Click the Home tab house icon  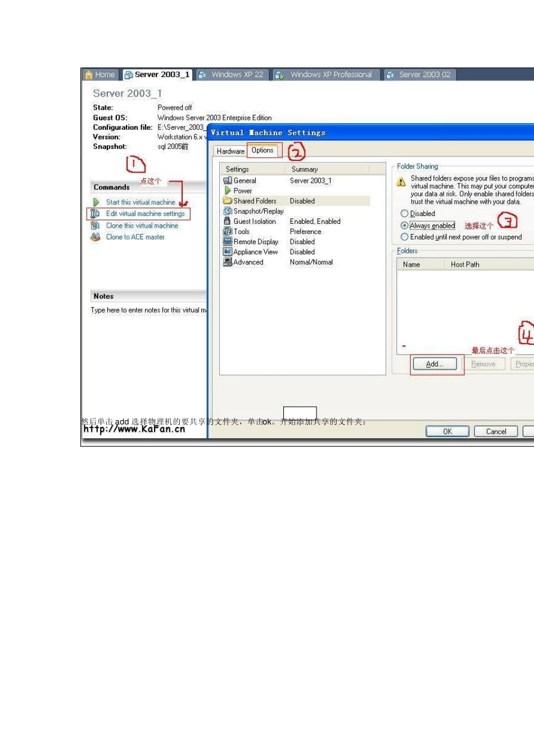click(x=89, y=74)
